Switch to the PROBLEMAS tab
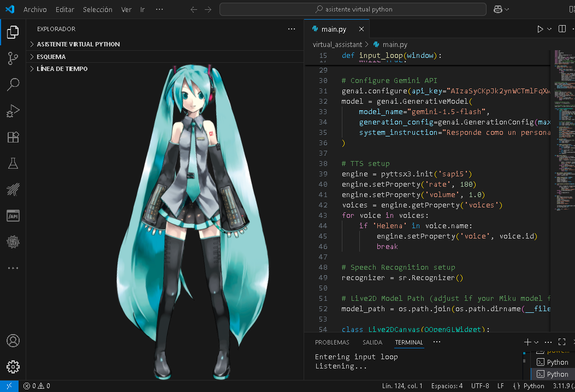The width and height of the screenshot is (575, 392). pos(332,342)
